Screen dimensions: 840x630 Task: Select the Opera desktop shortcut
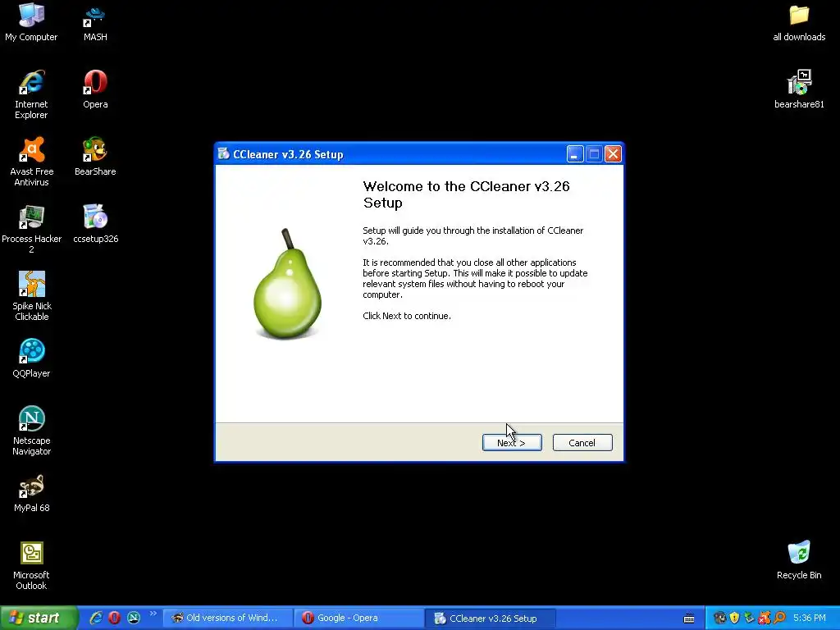(95, 90)
